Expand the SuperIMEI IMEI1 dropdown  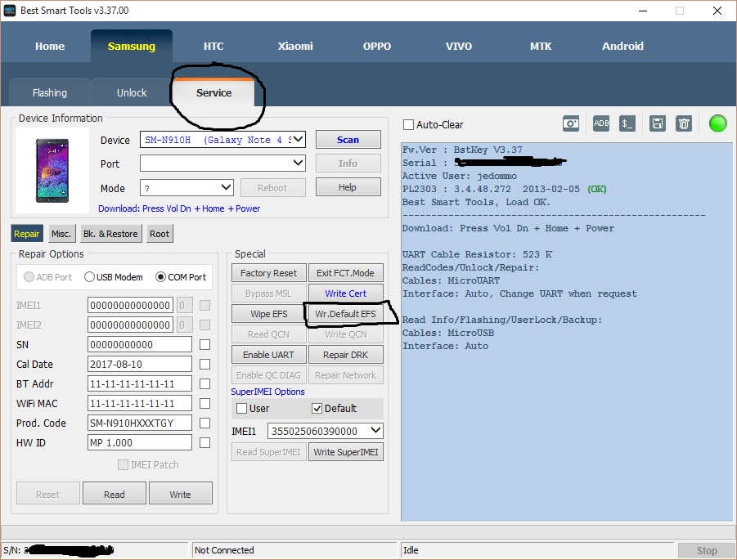(375, 430)
